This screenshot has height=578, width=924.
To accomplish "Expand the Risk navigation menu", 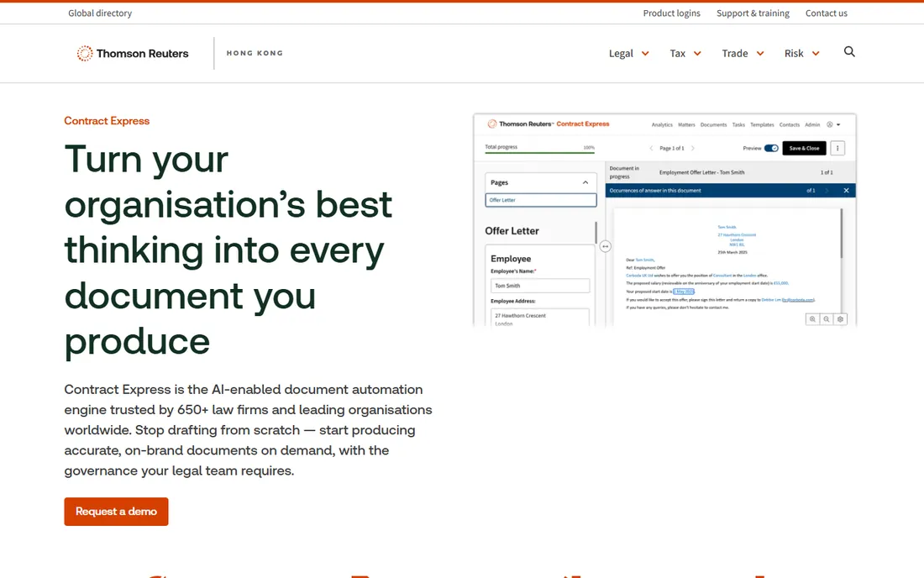I will (x=802, y=54).
